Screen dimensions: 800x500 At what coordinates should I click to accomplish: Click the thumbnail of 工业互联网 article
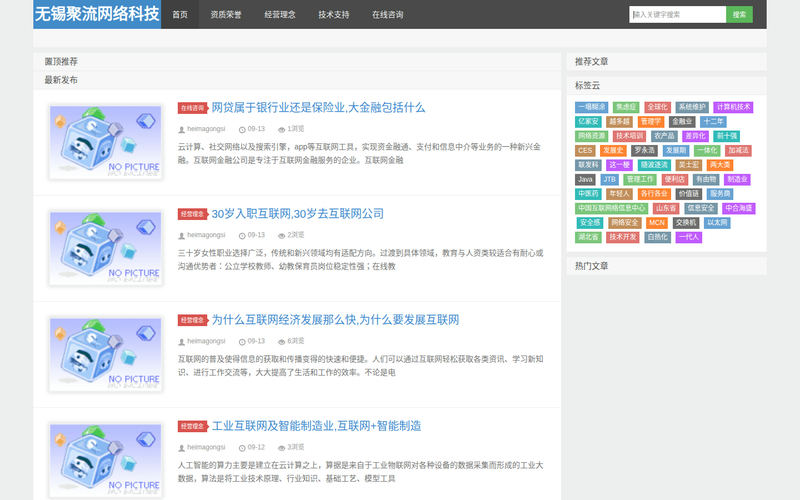[106, 460]
